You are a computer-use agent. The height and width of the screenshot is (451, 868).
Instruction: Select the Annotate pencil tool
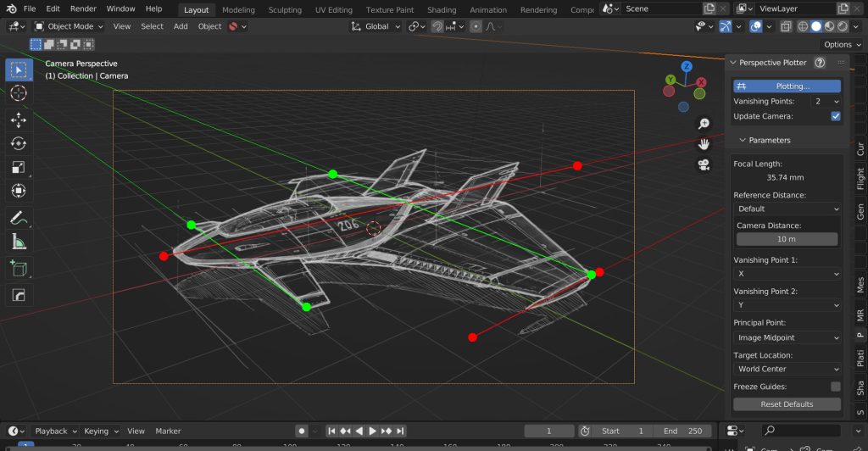click(19, 218)
